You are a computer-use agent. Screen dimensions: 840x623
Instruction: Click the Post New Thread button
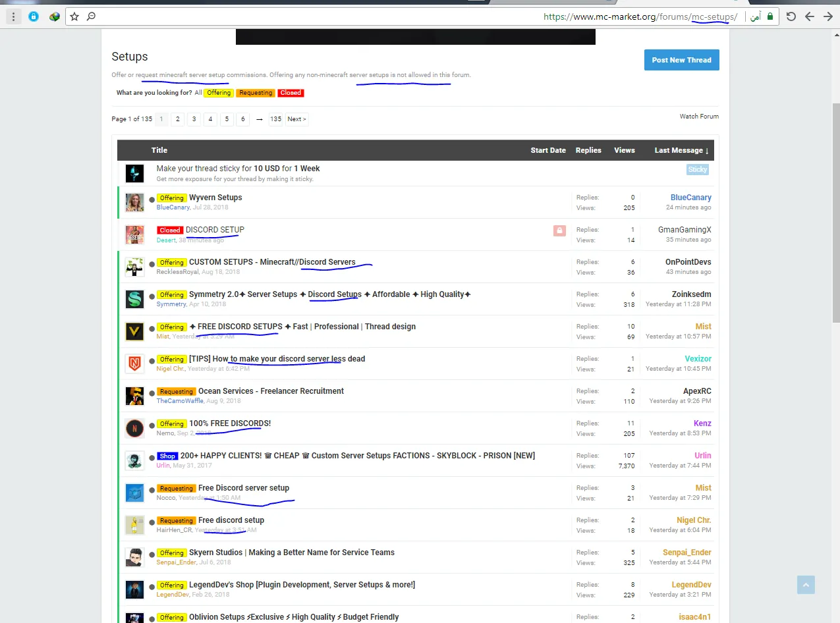681,60
